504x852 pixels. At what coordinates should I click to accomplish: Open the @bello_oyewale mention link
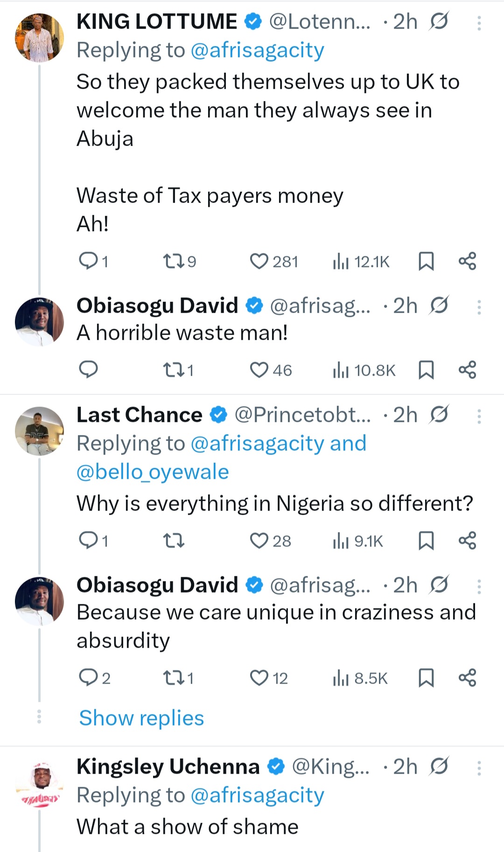coord(153,472)
